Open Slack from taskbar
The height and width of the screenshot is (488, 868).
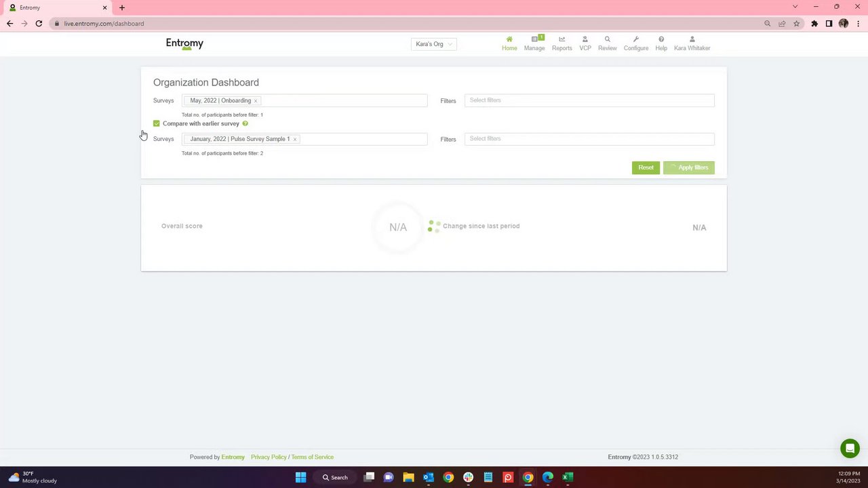(x=468, y=477)
